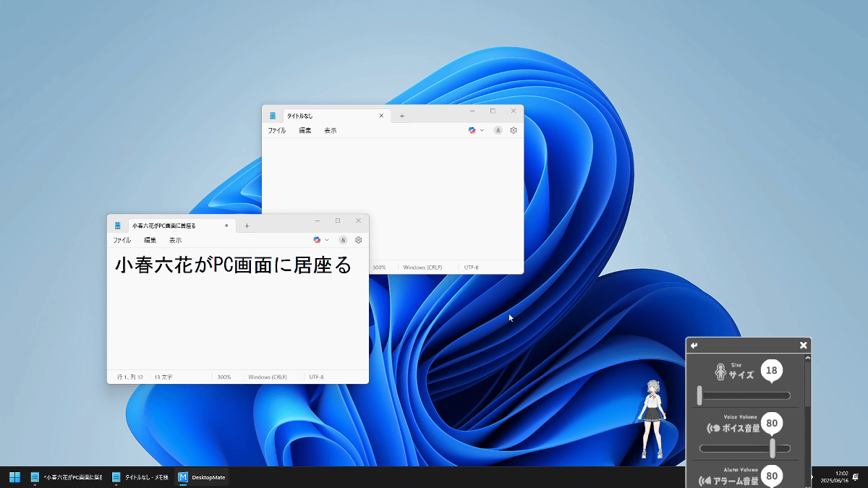Click the サイズ slider handle

pos(699,395)
